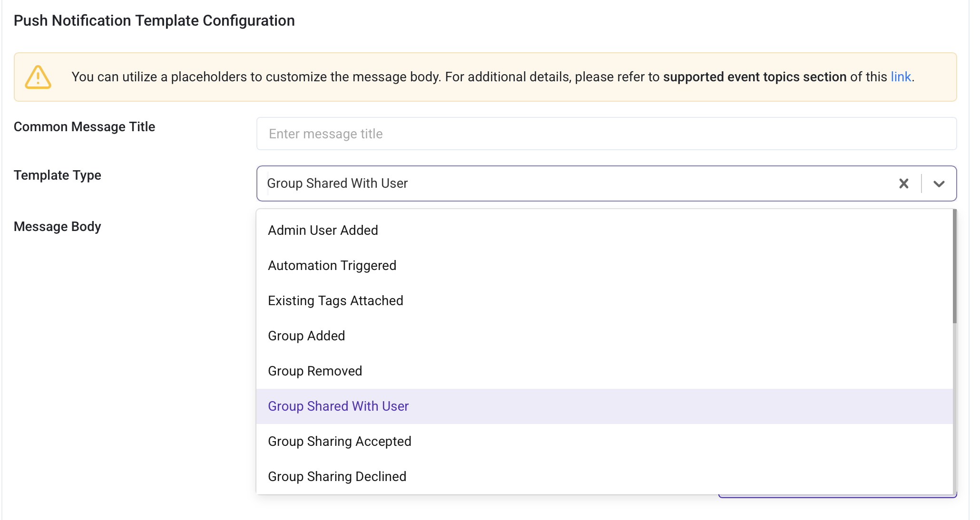Click the Template Type combo box text
Viewport: 980px width, 520px height.
(x=337, y=183)
